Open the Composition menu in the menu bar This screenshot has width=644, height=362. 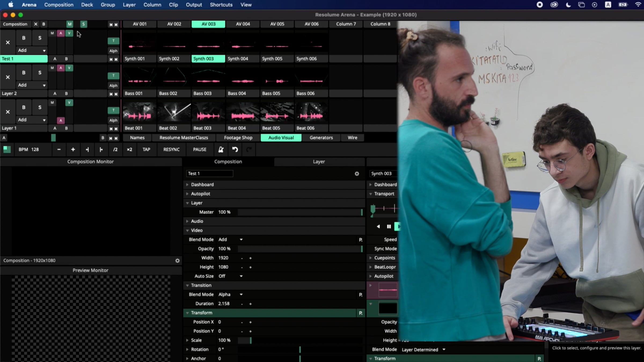point(59,5)
